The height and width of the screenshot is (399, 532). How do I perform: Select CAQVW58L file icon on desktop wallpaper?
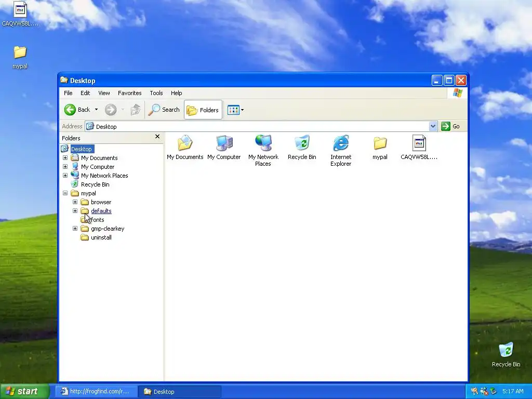(x=20, y=14)
